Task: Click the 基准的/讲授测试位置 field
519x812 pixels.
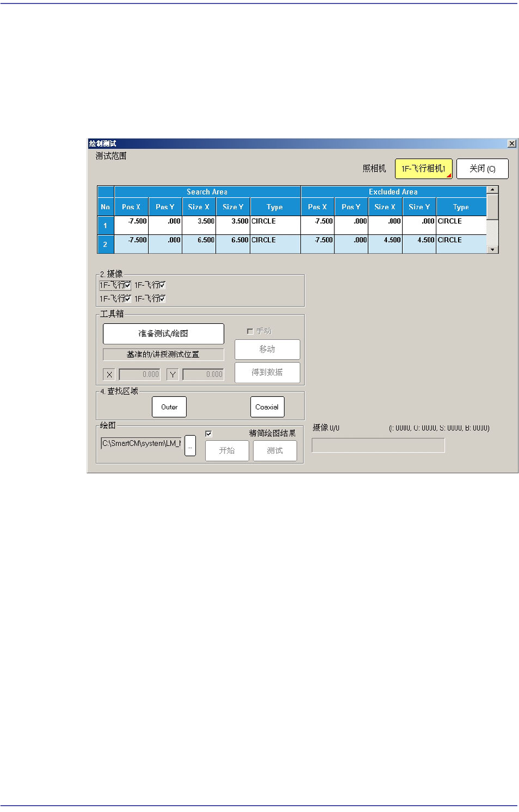Action: point(164,354)
